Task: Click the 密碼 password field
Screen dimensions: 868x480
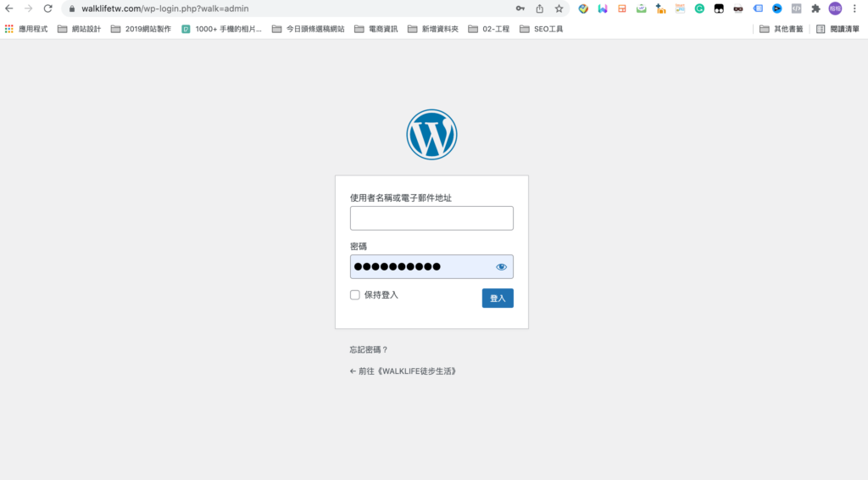Action: (x=431, y=267)
